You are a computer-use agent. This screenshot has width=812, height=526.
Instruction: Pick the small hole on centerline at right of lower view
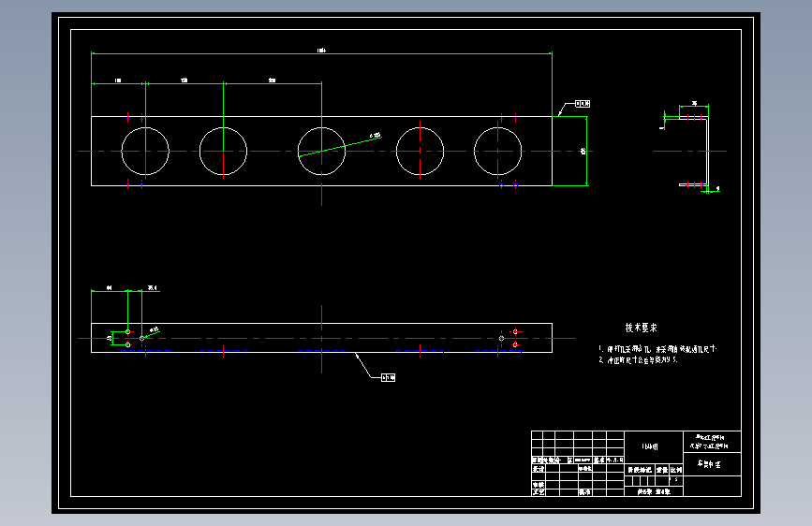pyautogui.click(x=501, y=339)
